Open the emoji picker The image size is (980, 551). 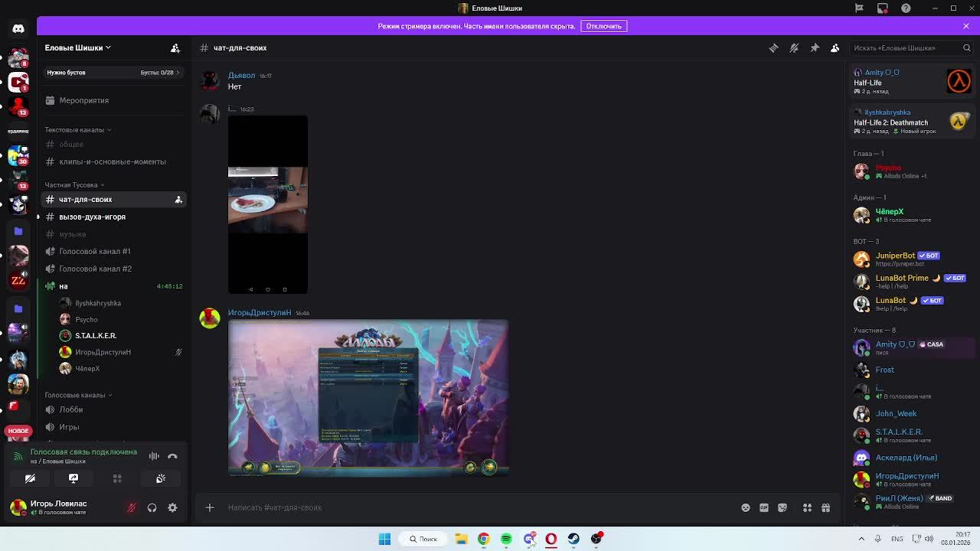click(x=745, y=507)
